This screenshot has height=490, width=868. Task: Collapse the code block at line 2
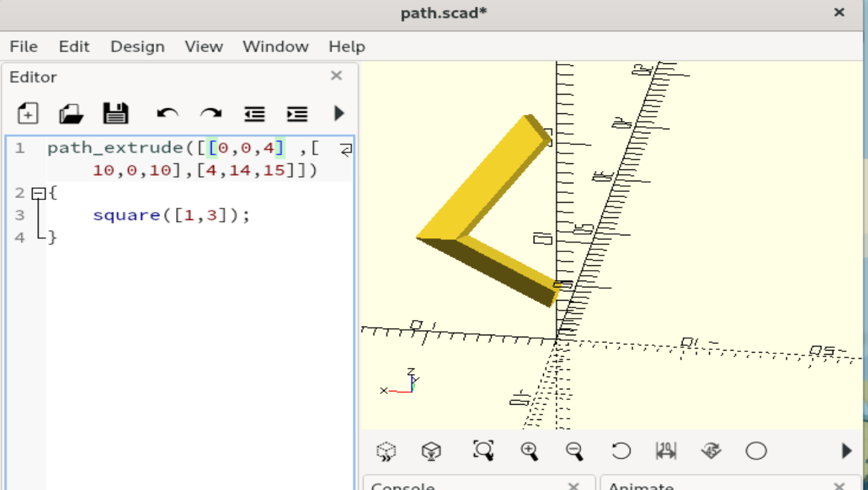click(x=39, y=193)
